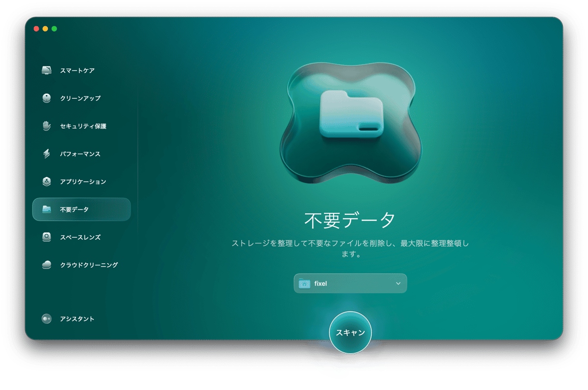
Task: Open the hand-shaped Security Protection icon
Action: (x=46, y=126)
